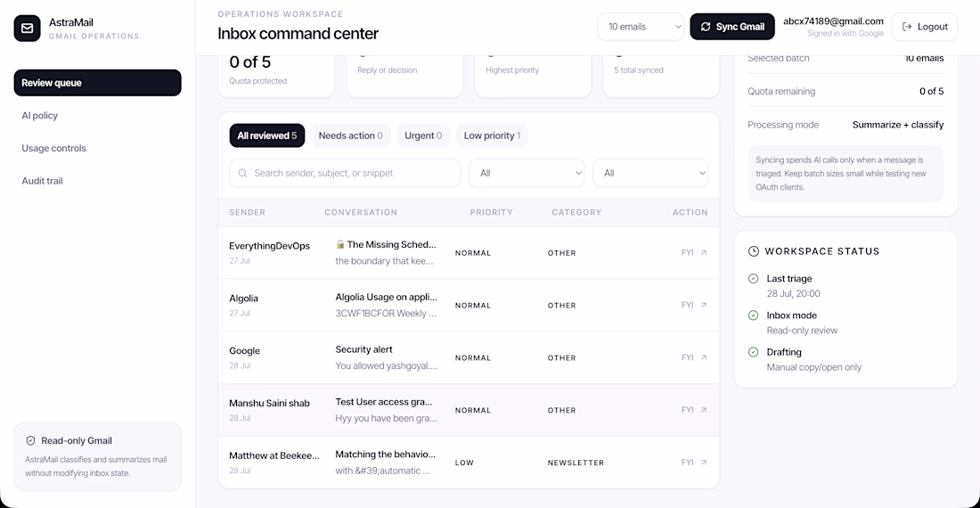Screen dimensions: 980x508
Task: Open external link arrow for Manshu Saini row
Action: [704, 410]
